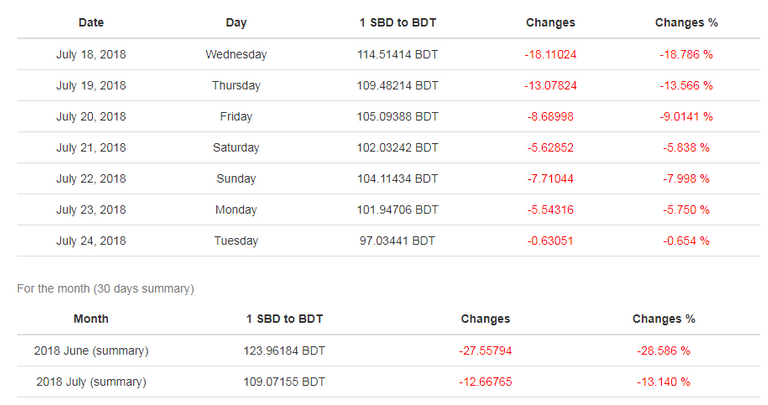Click the Date column header

[x=91, y=23]
